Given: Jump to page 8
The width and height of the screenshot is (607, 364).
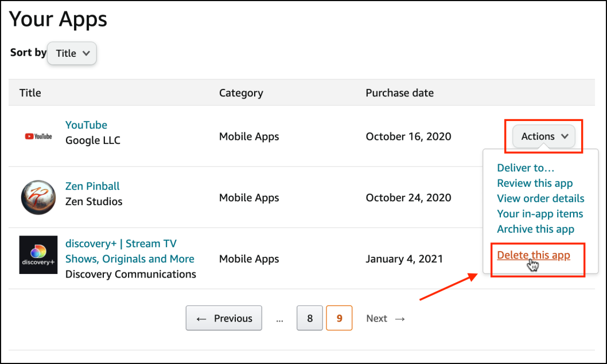Looking at the screenshot, I should click(310, 318).
